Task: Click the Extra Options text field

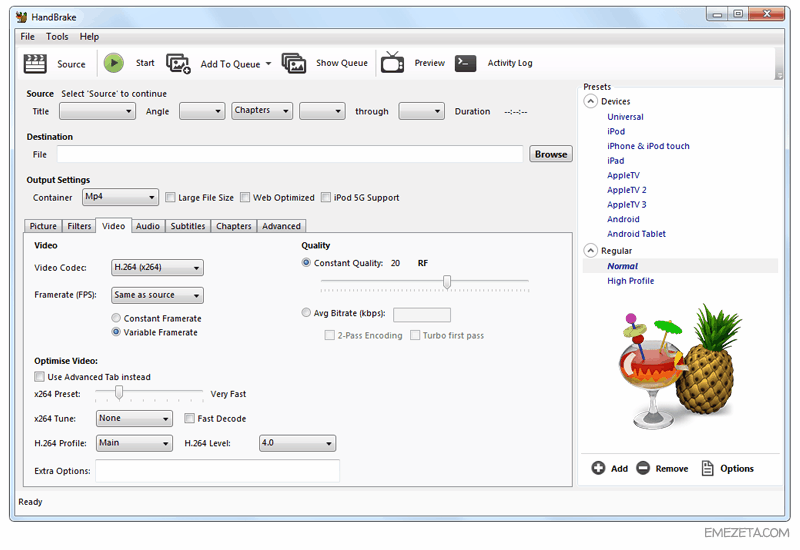Action: pos(217,470)
